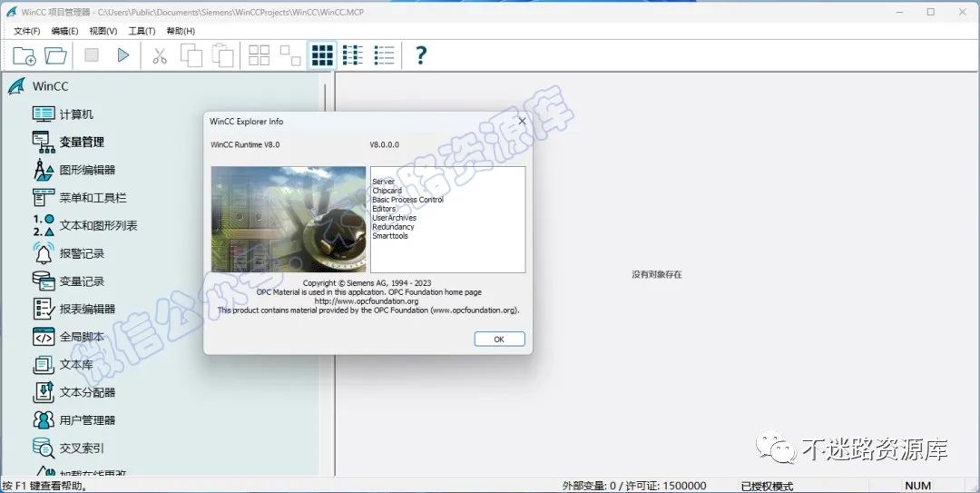Click the NUM status bar indicator
The image size is (980, 493).
click(x=917, y=486)
